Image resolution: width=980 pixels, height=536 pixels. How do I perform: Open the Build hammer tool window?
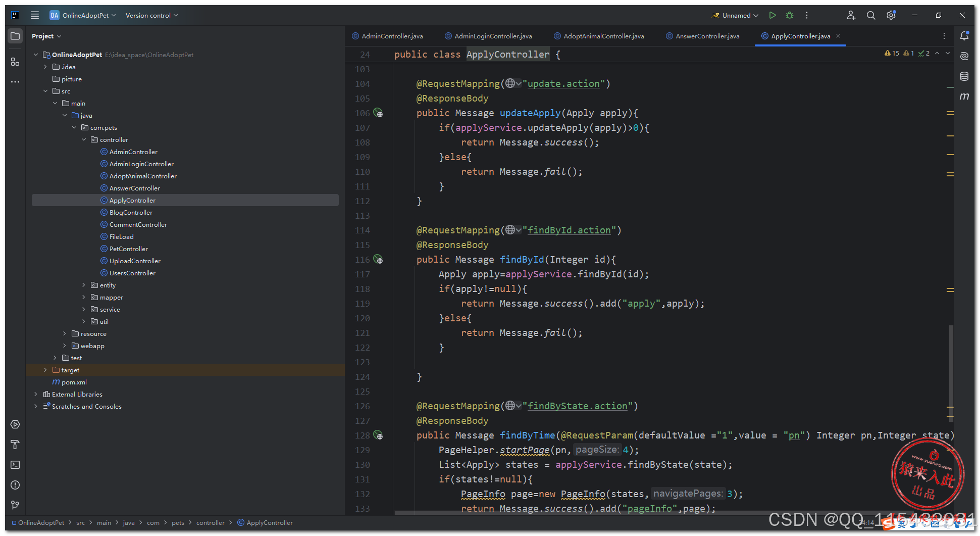click(x=15, y=445)
